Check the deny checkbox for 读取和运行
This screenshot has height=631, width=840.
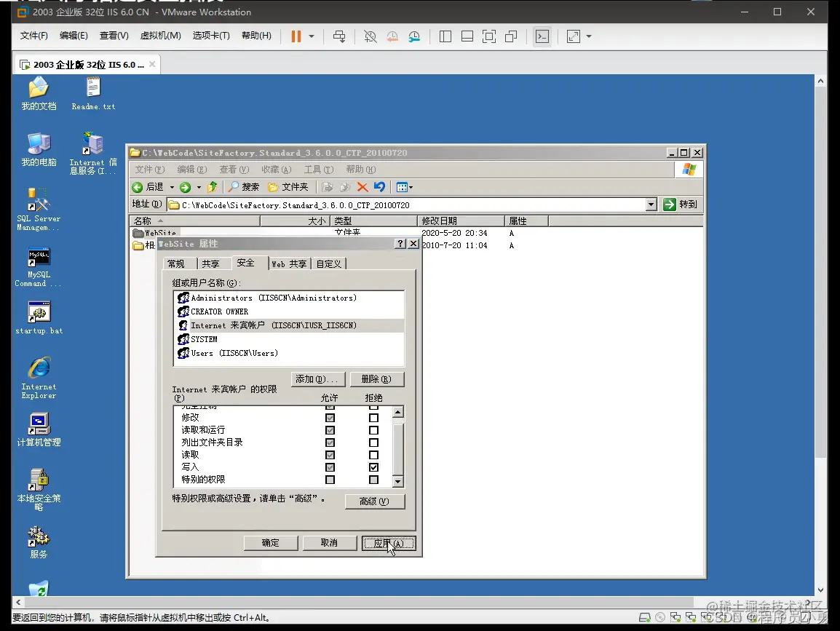point(373,430)
